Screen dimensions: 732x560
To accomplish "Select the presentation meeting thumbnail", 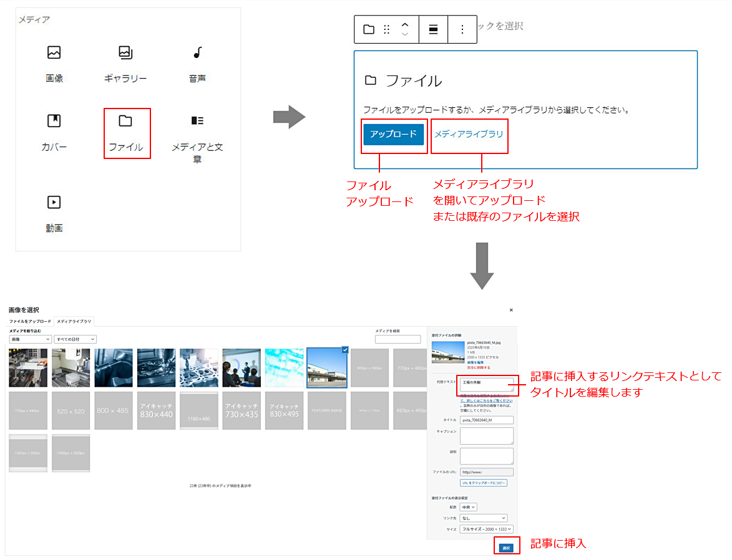I will pos(242,368).
